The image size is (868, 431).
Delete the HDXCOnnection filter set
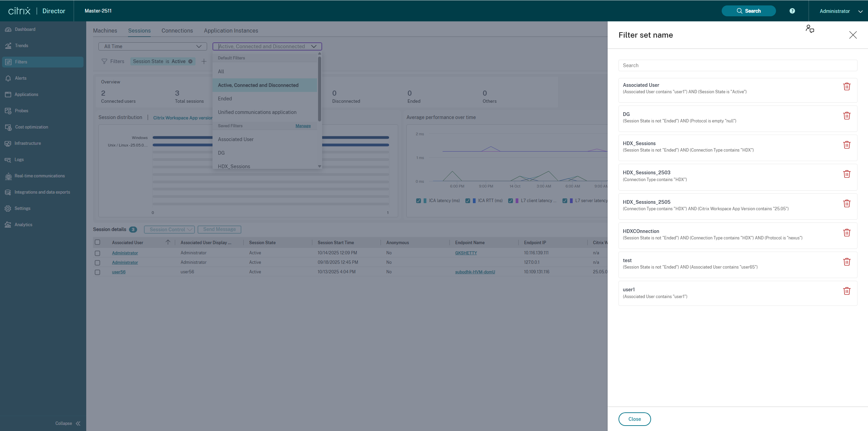click(x=847, y=233)
